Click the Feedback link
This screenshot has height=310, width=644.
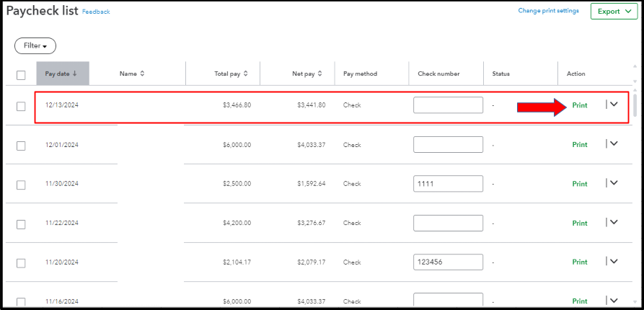click(96, 12)
